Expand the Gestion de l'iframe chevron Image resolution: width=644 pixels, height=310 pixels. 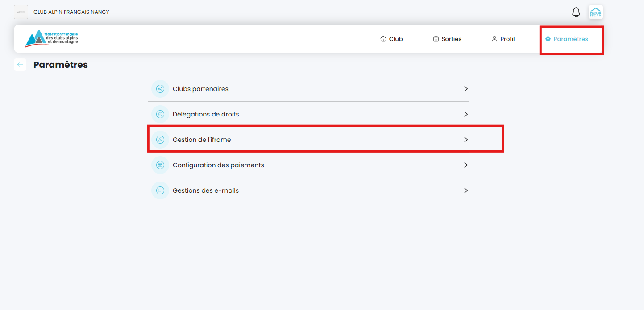[x=466, y=140]
